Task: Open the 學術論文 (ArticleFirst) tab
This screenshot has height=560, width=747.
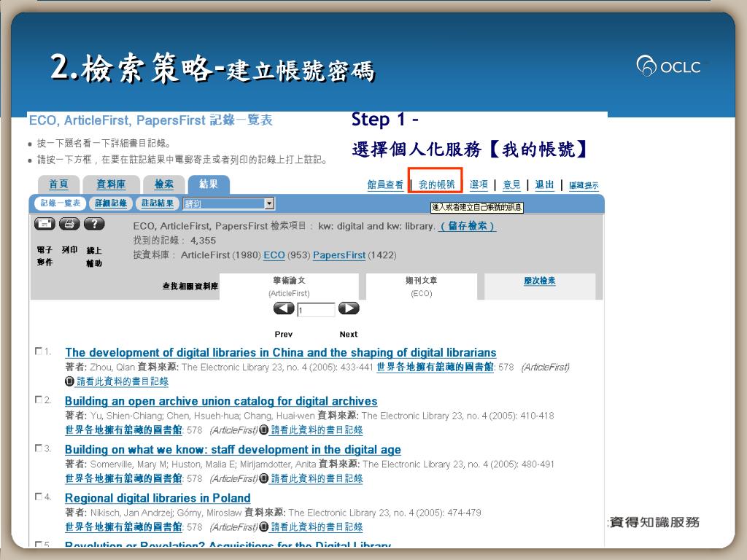Action: [289, 287]
